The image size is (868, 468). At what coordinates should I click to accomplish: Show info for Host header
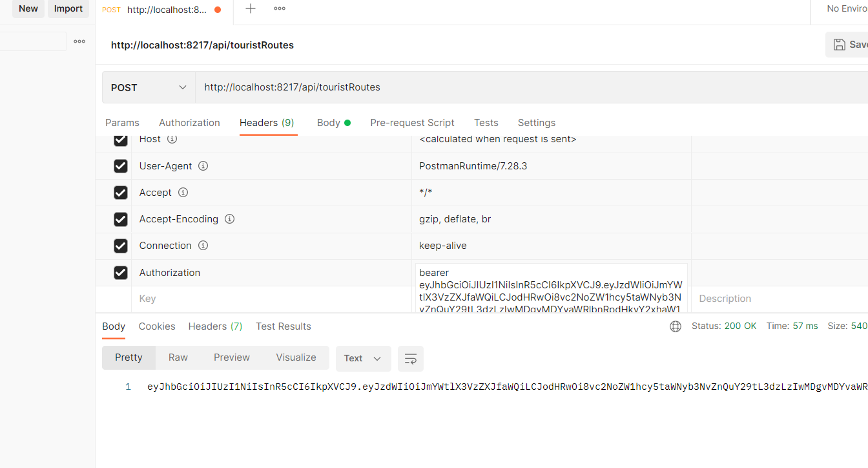click(172, 139)
